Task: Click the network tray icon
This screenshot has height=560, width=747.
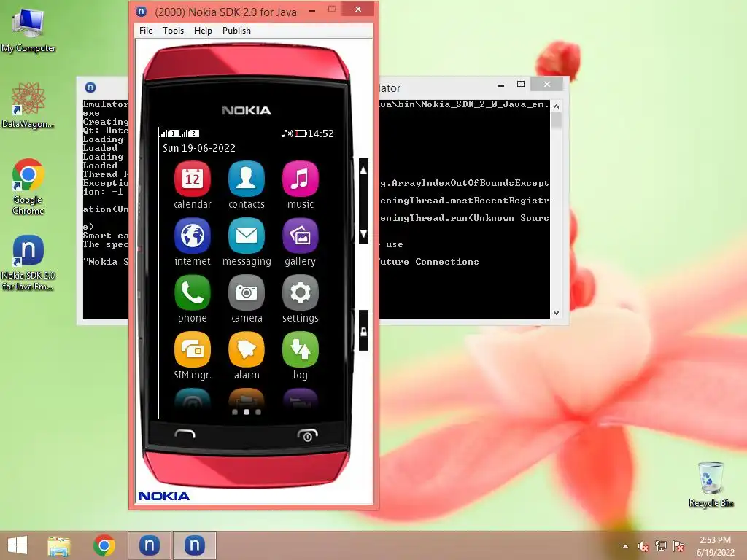Action: [660, 546]
